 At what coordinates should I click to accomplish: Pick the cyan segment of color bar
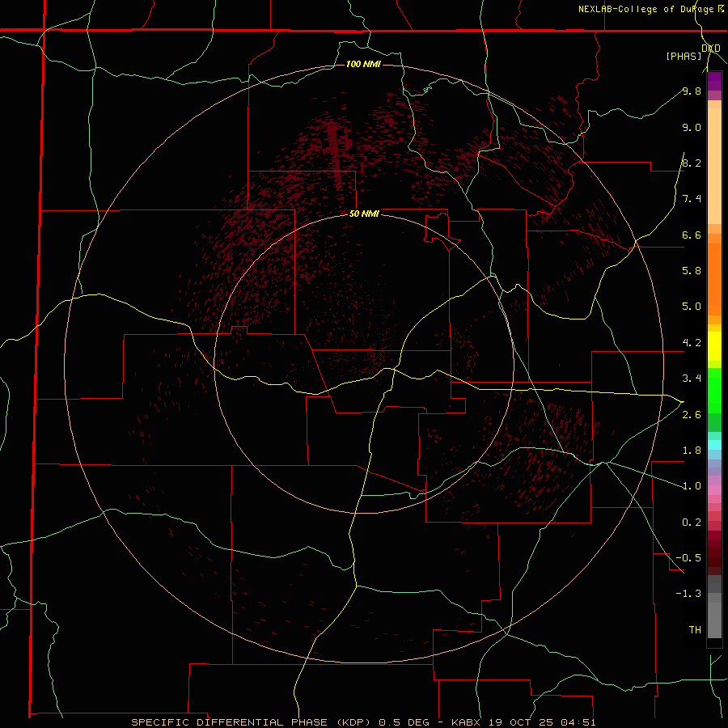tap(714, 445)
